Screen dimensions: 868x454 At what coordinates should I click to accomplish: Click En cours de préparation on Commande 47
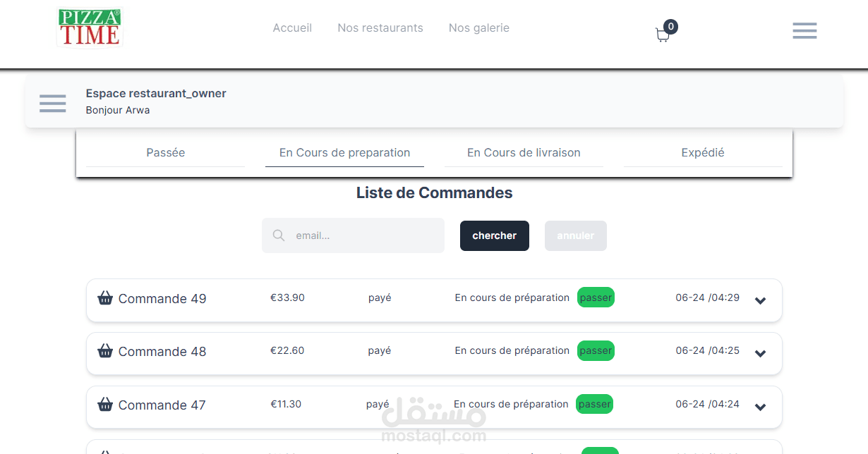point(511,404)
